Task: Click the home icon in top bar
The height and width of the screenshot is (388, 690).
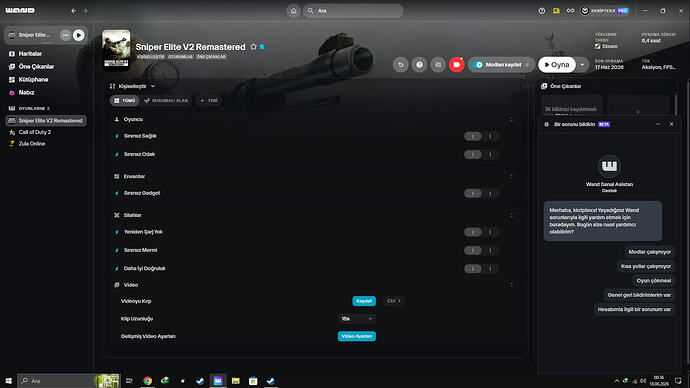Action: click(294, 11)
